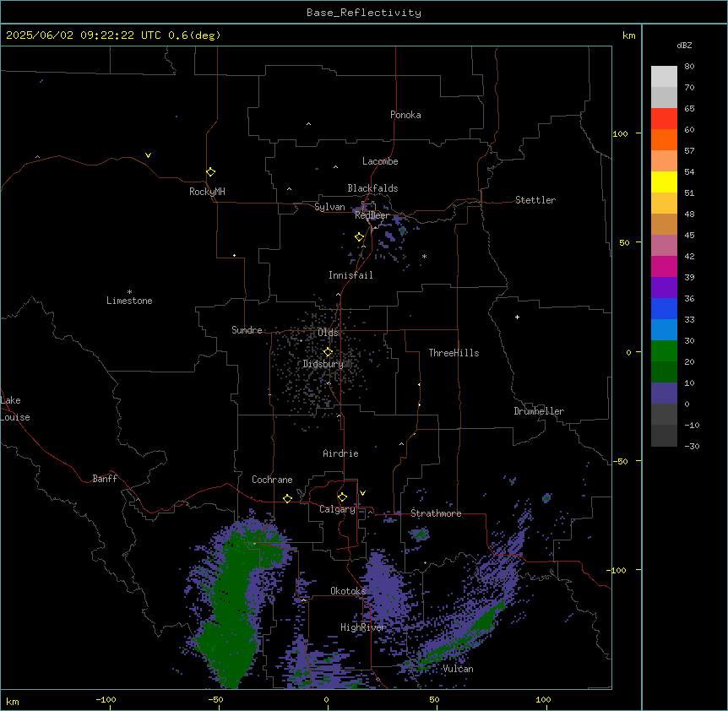Screen dimensions: 728x711
Task: Click the Lake Louise label
Action: click(x=15, y=409)
